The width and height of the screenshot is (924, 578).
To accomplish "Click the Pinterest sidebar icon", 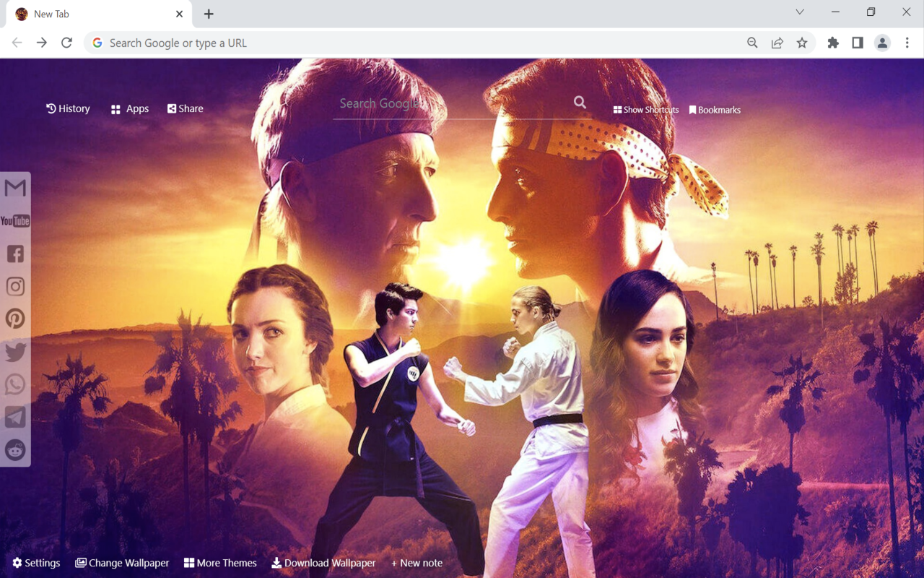I will click(x=15, y=319).
